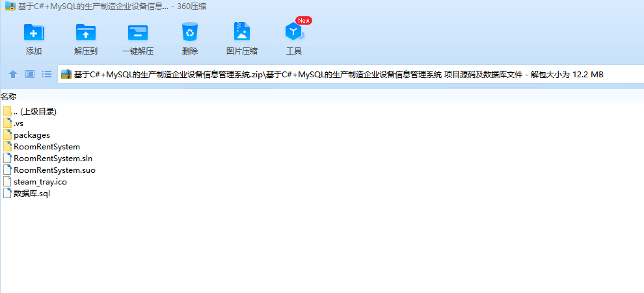Click the file icon of RoomRentSystem.sln
Screen dimensions: 644x293
[7, 159]
